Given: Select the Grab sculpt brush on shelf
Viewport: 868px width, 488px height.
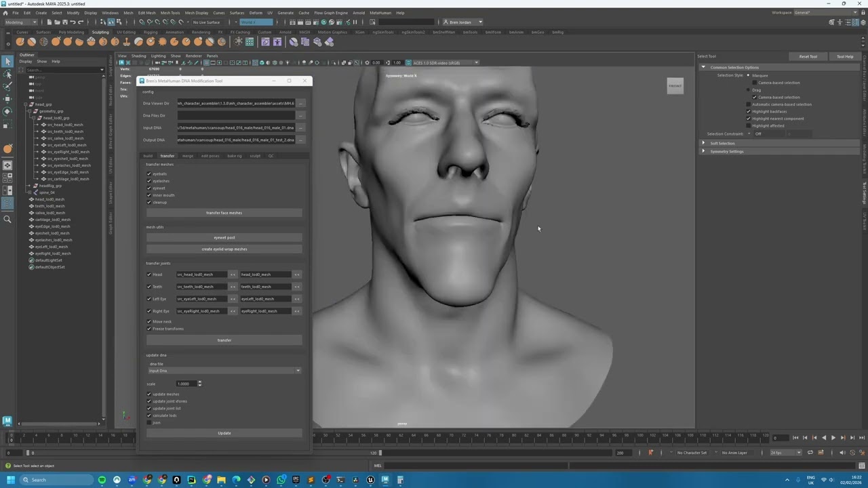Looking at the screenshot, I should click(x=56, y=42).
